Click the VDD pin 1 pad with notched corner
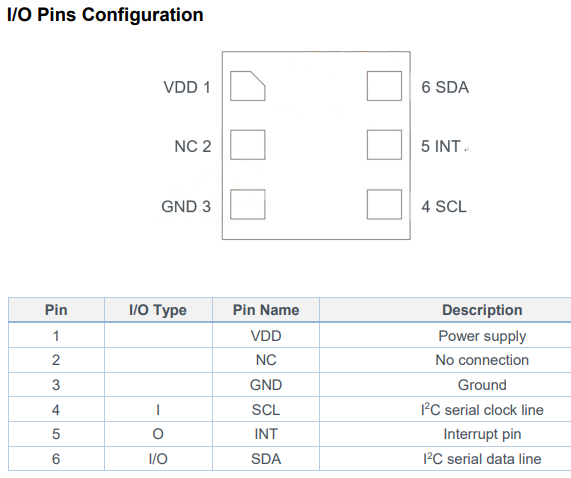 248,86
